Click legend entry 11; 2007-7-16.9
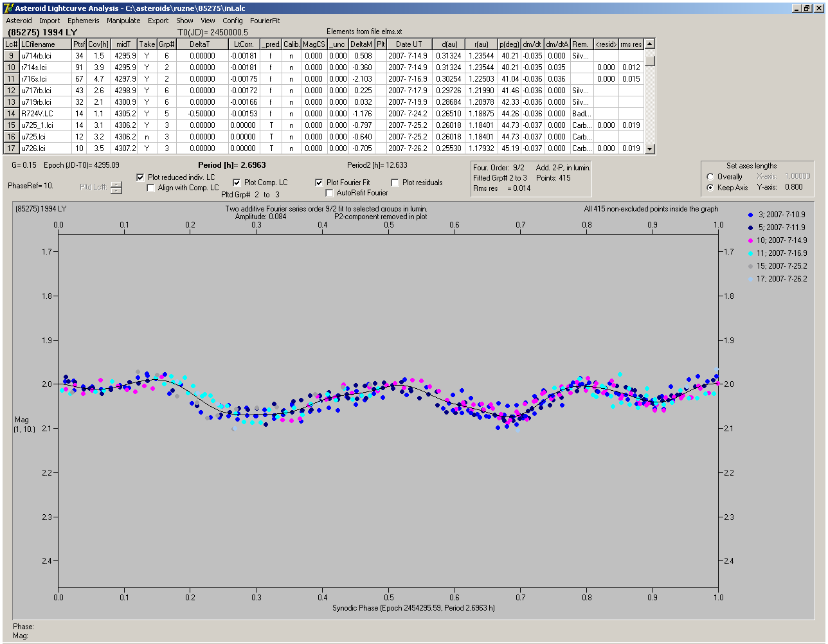 click(x=776, y=253)
